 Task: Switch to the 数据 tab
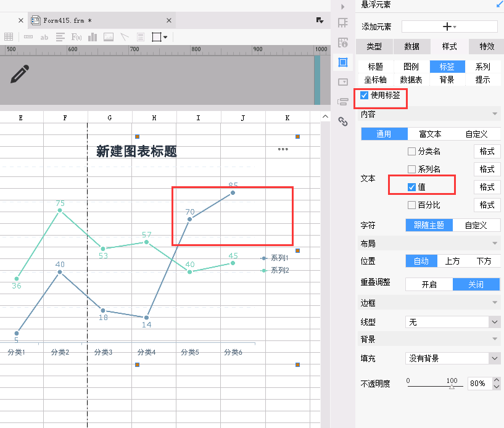click(x=411, y=46)
